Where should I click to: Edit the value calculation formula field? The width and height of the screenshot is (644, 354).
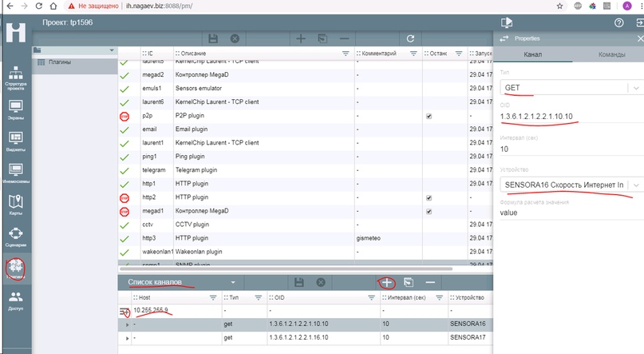point(571,213)
